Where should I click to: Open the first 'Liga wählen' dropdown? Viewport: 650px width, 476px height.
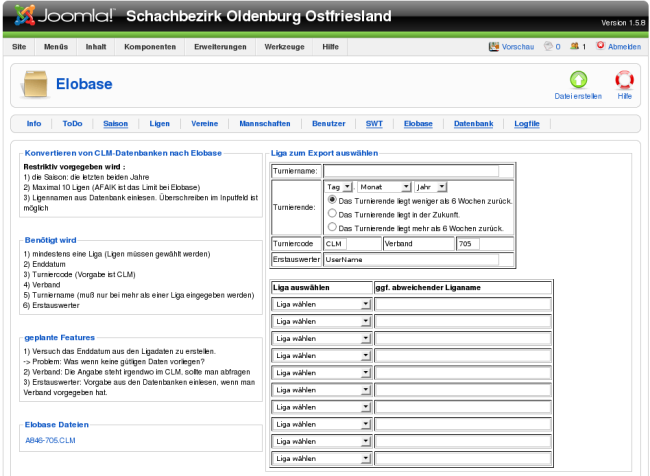[x=321, y=303]
